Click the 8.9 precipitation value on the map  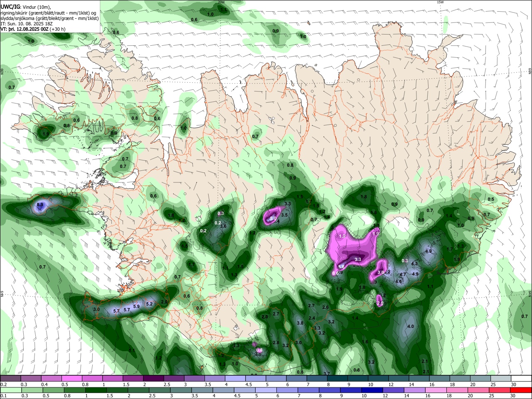click(x=40, y=205)
